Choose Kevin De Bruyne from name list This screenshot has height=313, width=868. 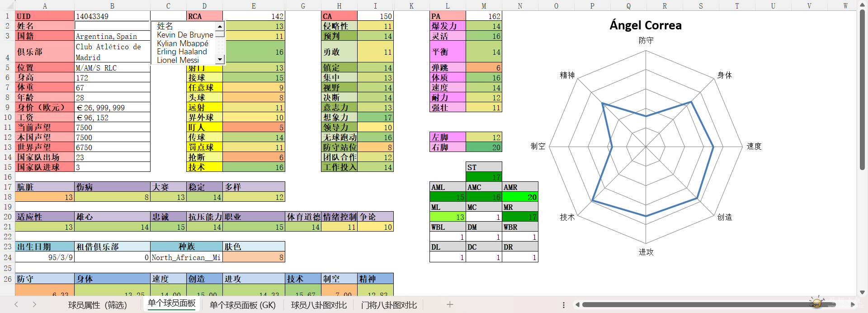point(185,35)
